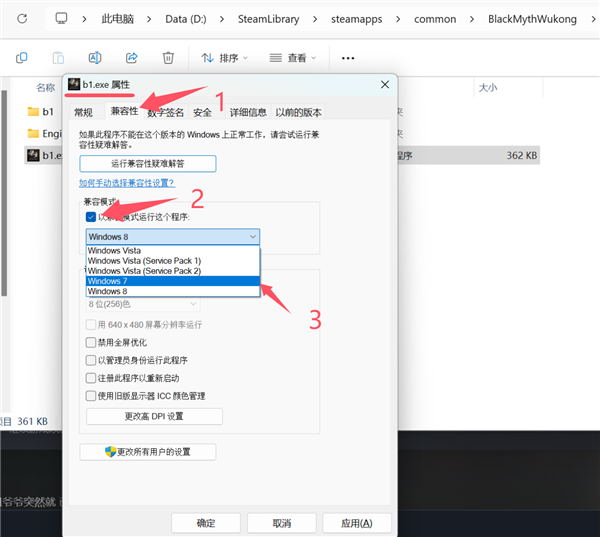The height and width of the screenshot is (537, 600).
Task: Switch to the 数字签名 tab
Action: coord(167,112)
